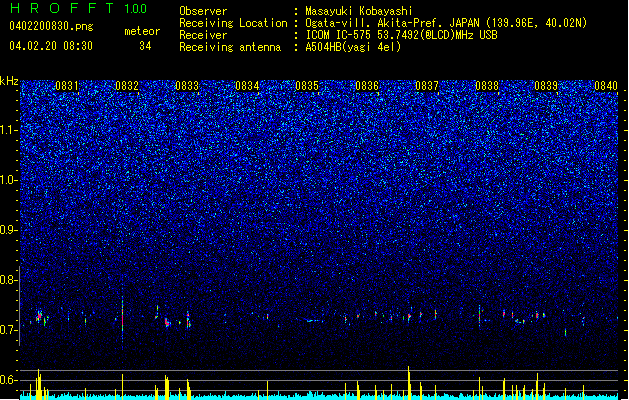This screenshot has width=629, height=400.
Task: Click the meteor label
Action: 142,31
